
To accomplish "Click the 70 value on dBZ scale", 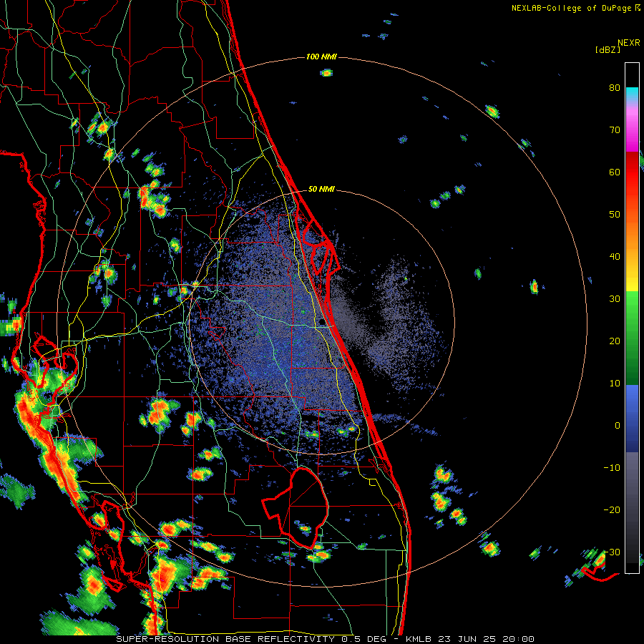I will pyautogui.click(x=615, y=130).
